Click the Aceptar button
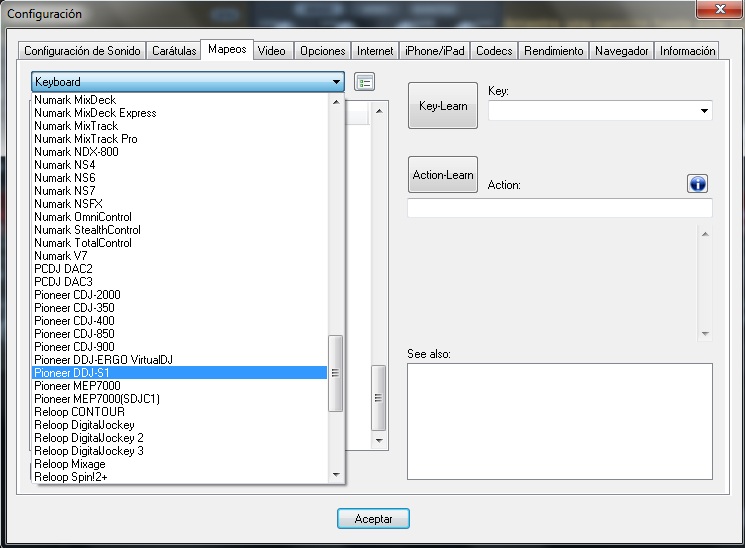The height and width of the screenshot is (548, 745). (x=373, y=519)
